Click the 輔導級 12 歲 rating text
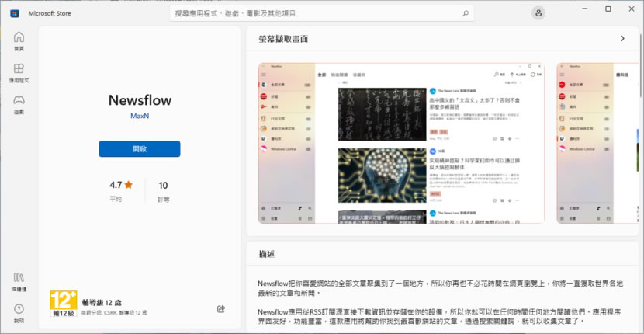The height and width of the screenshot is (334, 644). 102,303
